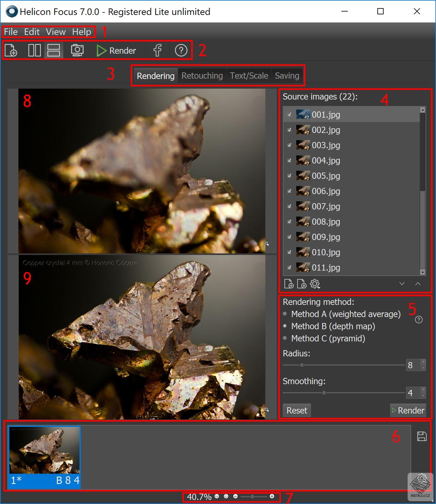Image resolution: width=436 pixels, height=504 pixels.
Task: Switch to the Saving tab
Action: [x=287, y=76]
